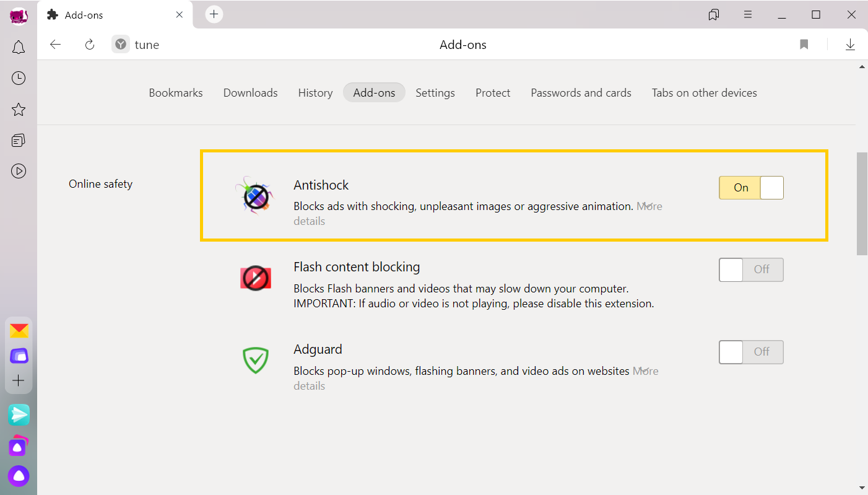
Task: Open notifications bell in sidebar
Action: click(19, 47)
